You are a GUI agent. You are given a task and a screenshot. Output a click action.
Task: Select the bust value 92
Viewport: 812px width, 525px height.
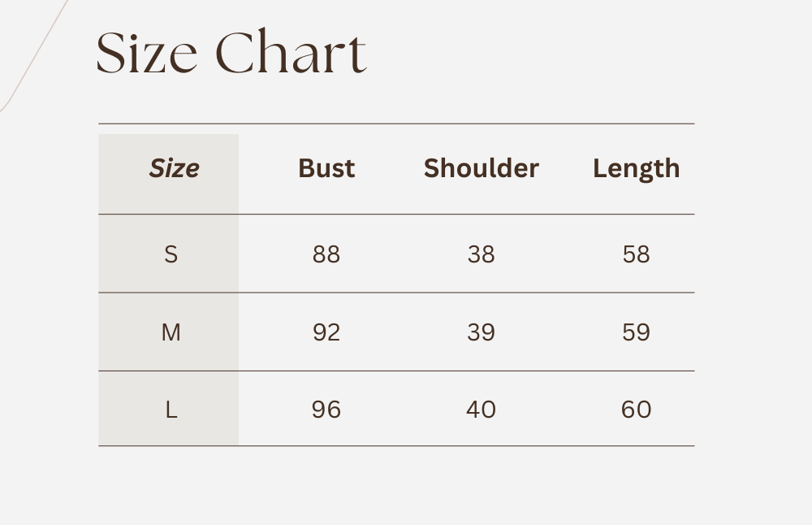tap(326, 332)
